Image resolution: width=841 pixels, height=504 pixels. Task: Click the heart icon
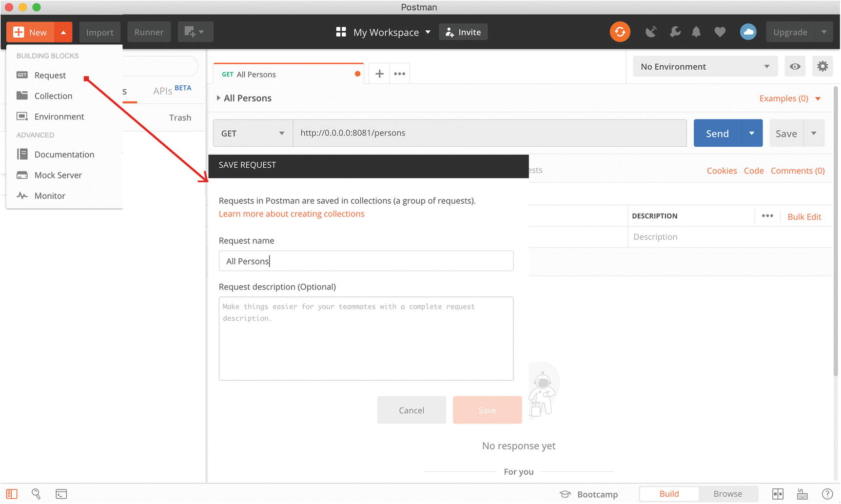point(720,32)
